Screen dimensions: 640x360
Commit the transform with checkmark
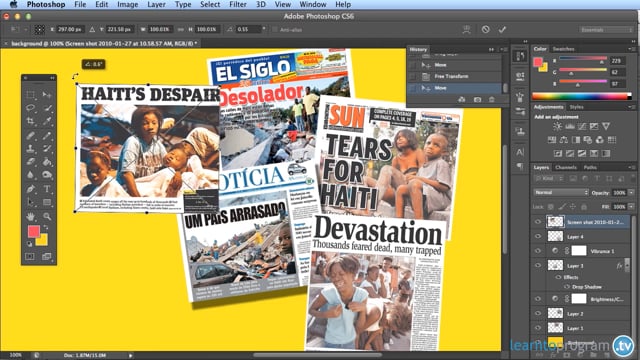pos(502,29)
